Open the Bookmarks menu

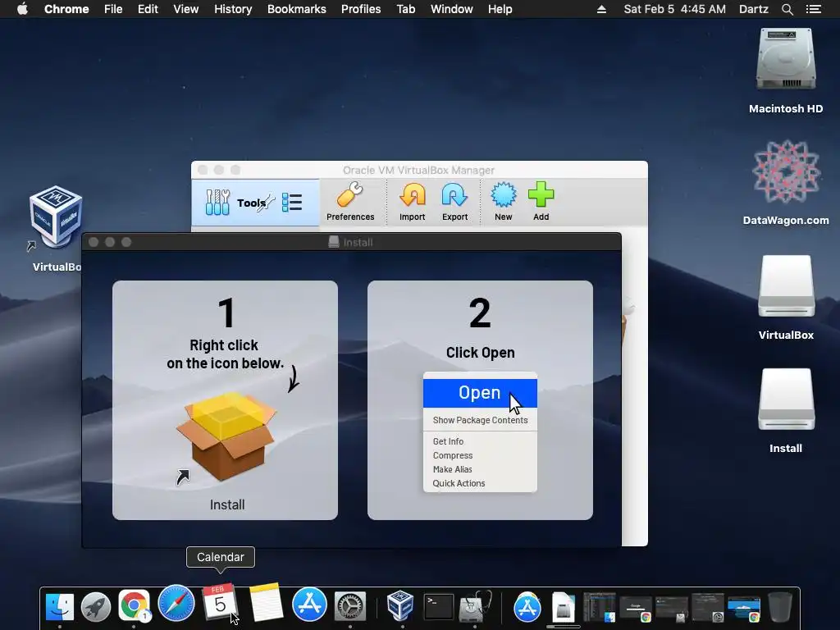tap(297, 9)
